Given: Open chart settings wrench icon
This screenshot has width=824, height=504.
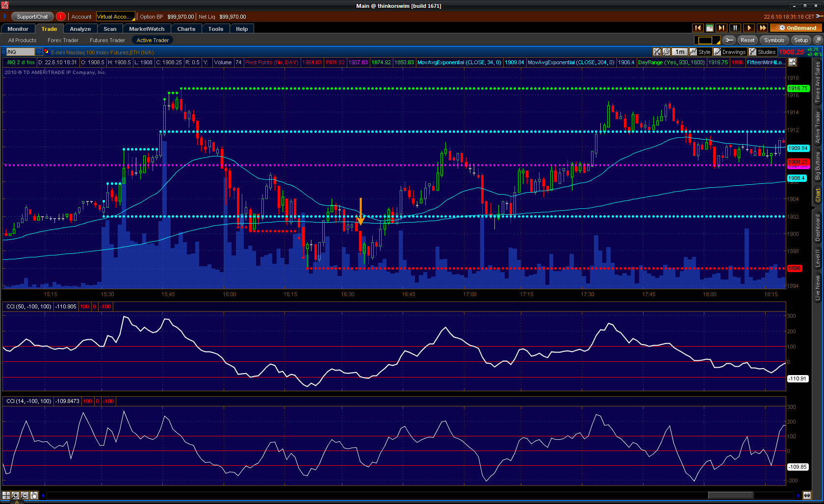Looking at the screenshot, I should [x=729, y=40].
